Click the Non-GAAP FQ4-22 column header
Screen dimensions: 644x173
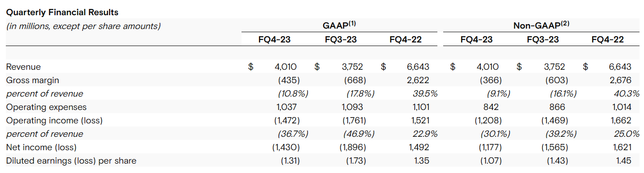(607, 39)
